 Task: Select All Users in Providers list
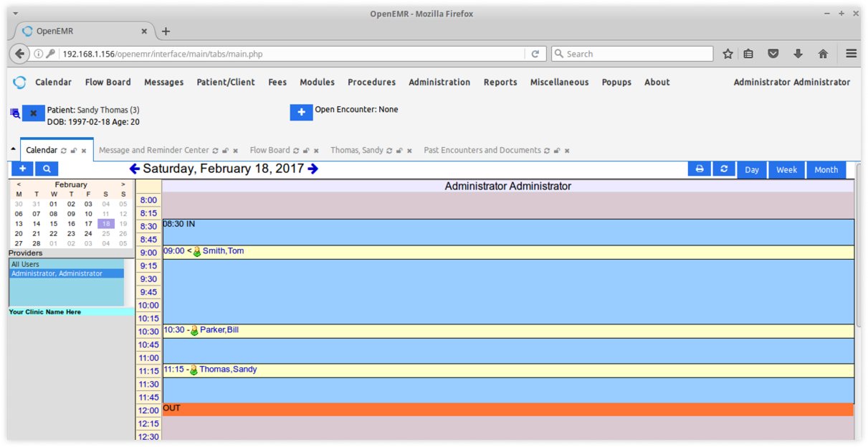coord(25,265)
